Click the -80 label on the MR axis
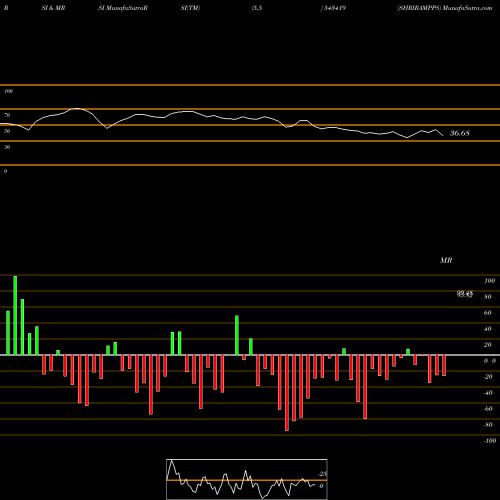This screenshot has width=500, height=500. (488, 425)
